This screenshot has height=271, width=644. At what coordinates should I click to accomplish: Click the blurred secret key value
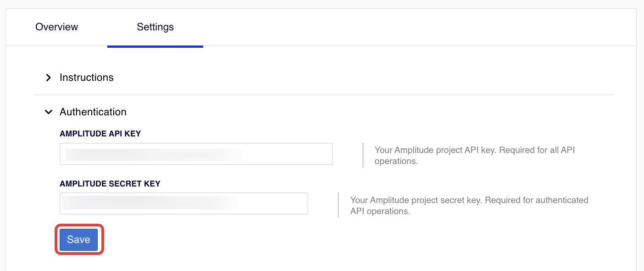(x=150, y=203)
